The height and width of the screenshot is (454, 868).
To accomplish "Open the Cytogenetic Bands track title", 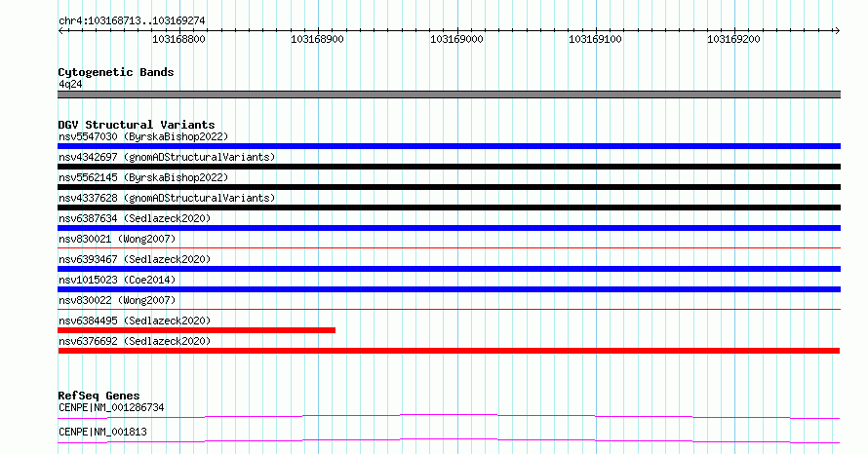I will tap(116, 72).
